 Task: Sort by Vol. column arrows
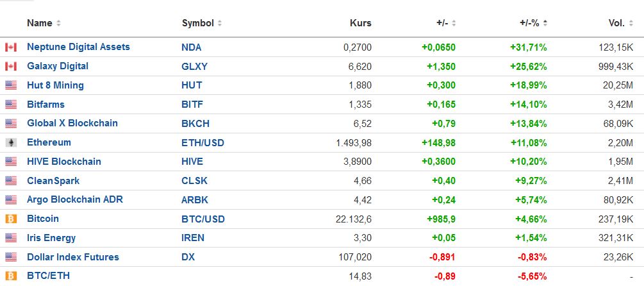[632, 24]
